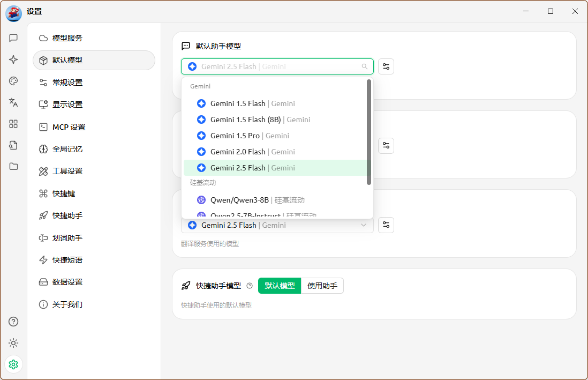Click the Mario app avatar

(13, 13)
